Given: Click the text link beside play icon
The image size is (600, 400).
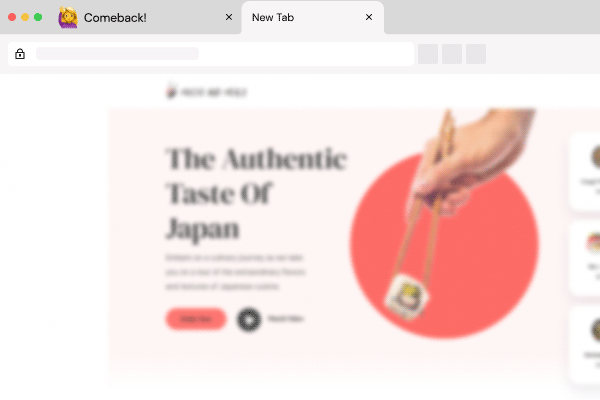Looking at the screenshot, I should [285, 318].
